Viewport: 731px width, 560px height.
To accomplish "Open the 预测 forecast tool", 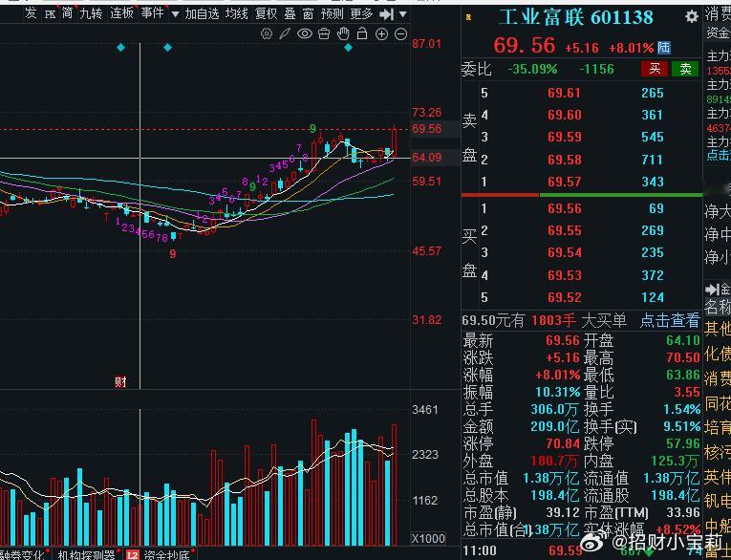I will 332,13.
